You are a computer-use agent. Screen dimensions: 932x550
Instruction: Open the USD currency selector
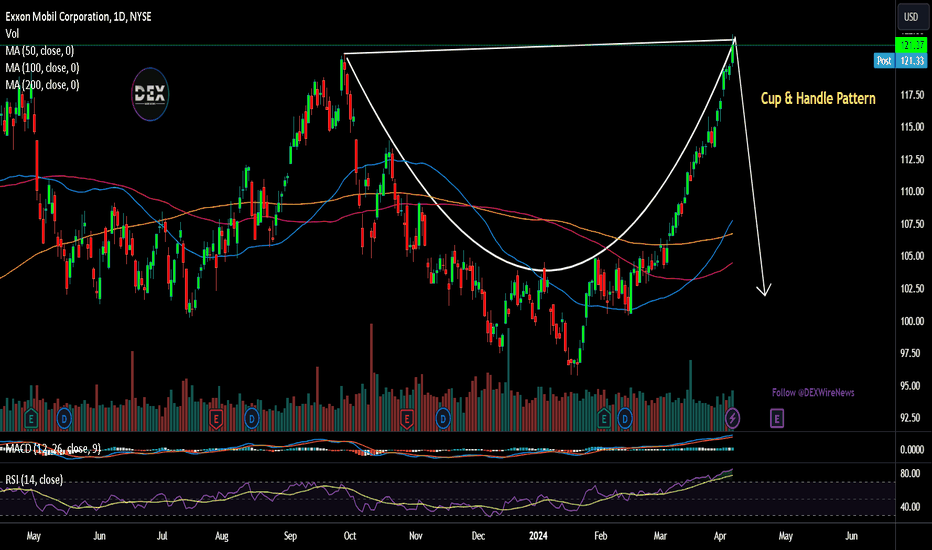(x=912, y=17)
